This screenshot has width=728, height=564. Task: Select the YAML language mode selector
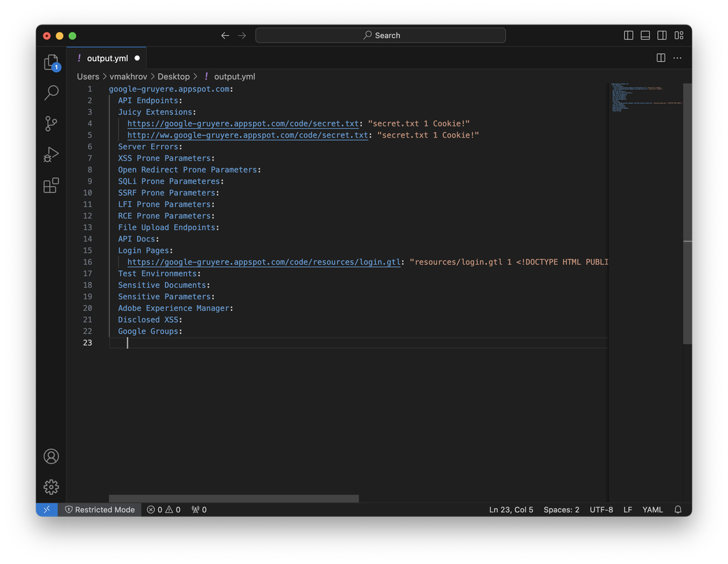point(652,510)
